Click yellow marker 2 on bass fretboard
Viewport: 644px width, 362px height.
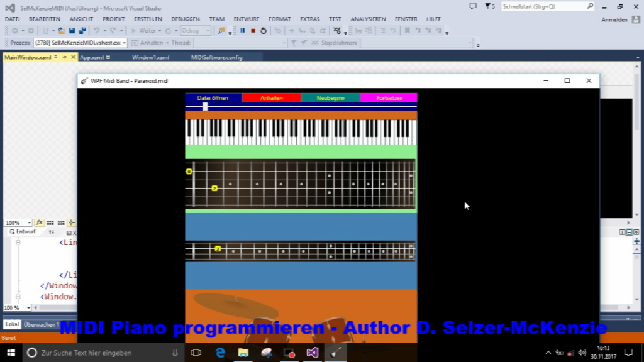pos(218,249)
